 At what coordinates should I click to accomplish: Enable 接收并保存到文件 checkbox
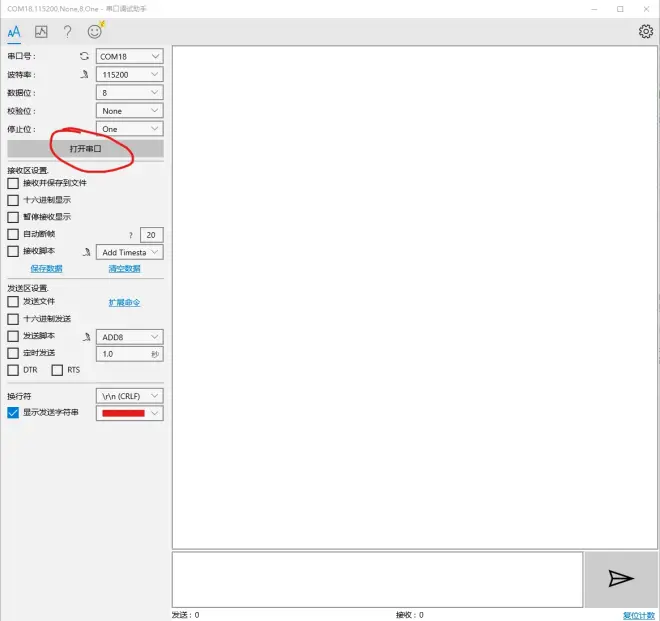(x=13, y=183)
